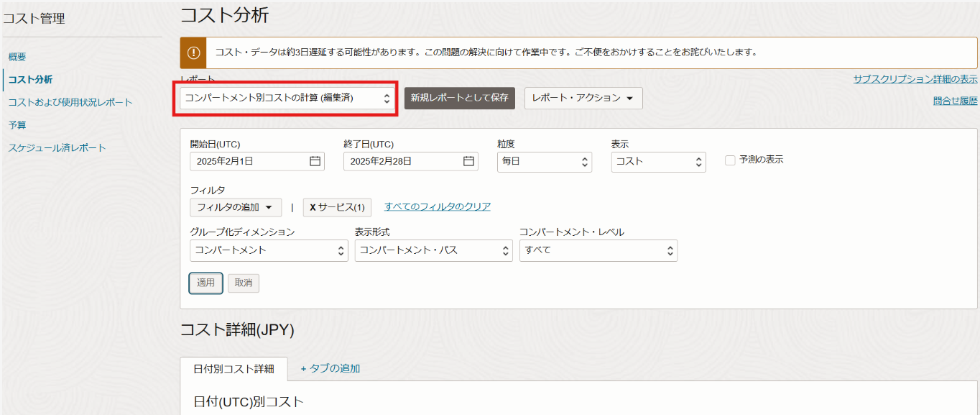This screenshot has height=415, width=980.
Task: Click + タブの追加
Action: click(x=330, y=368)
